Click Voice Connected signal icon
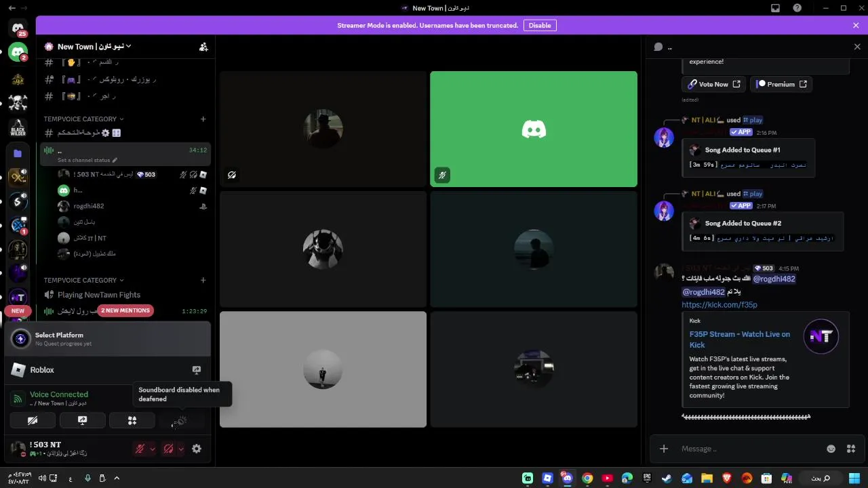This screenshot has width=868, height=488. click(x=18, y=399)
